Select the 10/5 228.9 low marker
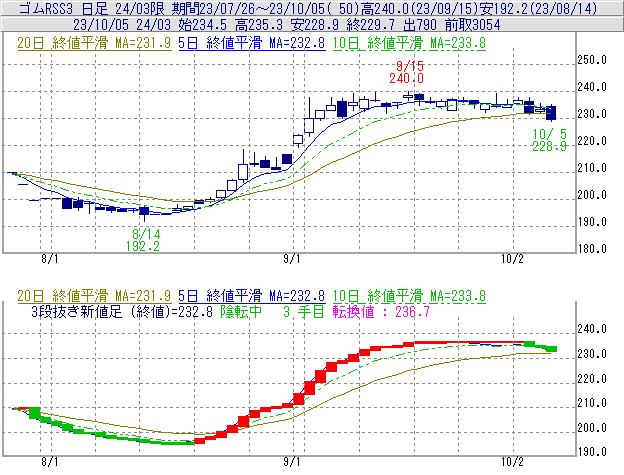 pyautogui.click(x=550, y=140)
